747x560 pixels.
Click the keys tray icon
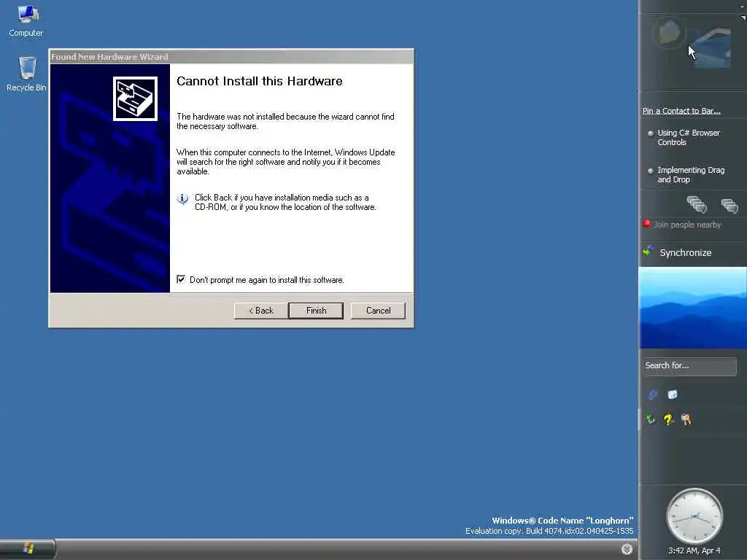coord(686,419)
